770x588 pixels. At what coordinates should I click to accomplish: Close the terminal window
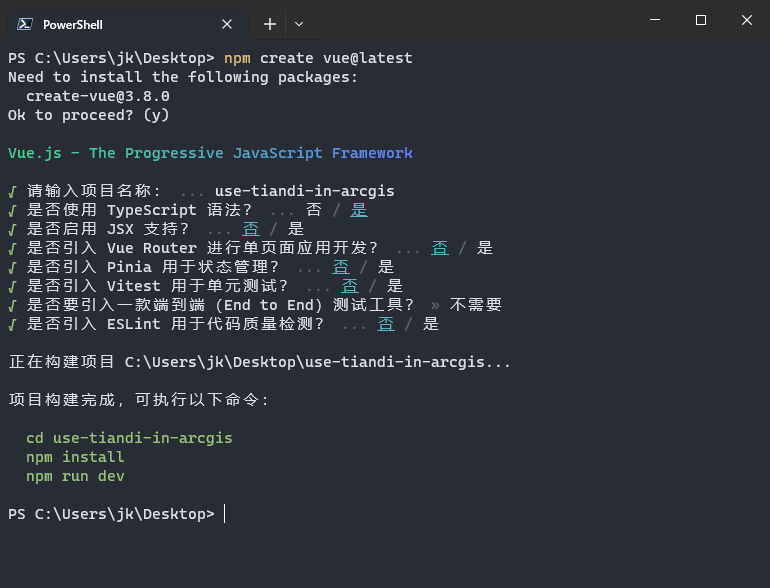point(747,20)
